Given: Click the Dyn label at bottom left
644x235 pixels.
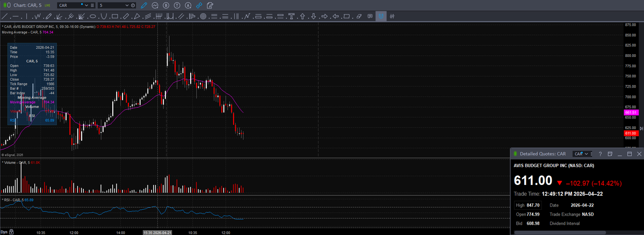Looking at the screenshot, I should point(4,232).
